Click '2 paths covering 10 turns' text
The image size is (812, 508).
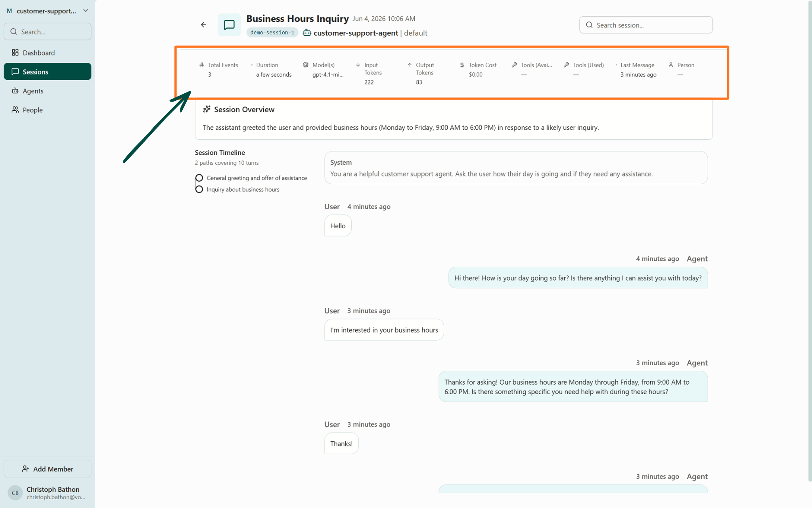tap(226, 163)
